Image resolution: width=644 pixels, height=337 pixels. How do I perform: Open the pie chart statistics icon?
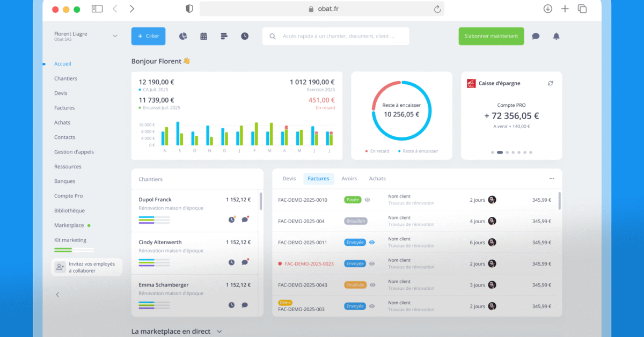tap(183, 36)
